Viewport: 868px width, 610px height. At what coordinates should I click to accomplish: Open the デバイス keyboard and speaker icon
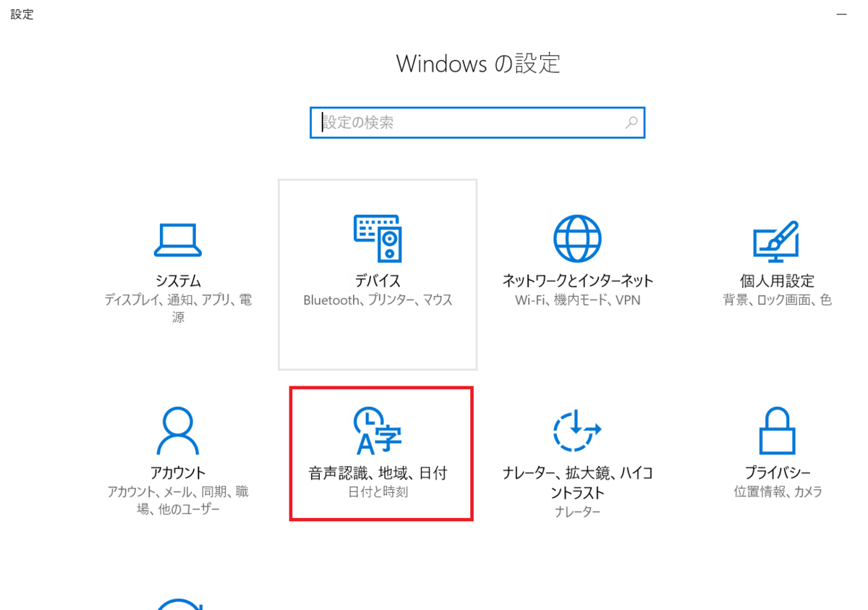coord(378,238)
